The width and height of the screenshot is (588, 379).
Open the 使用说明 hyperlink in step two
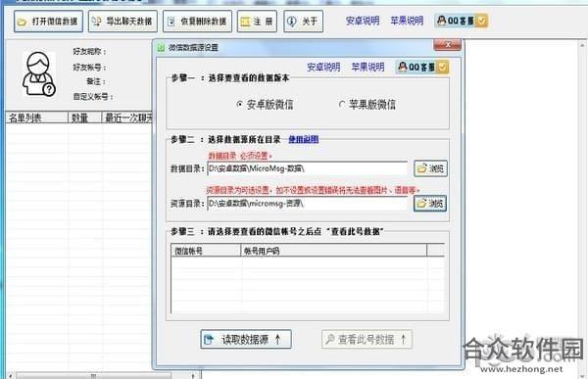tap(304, 139)
